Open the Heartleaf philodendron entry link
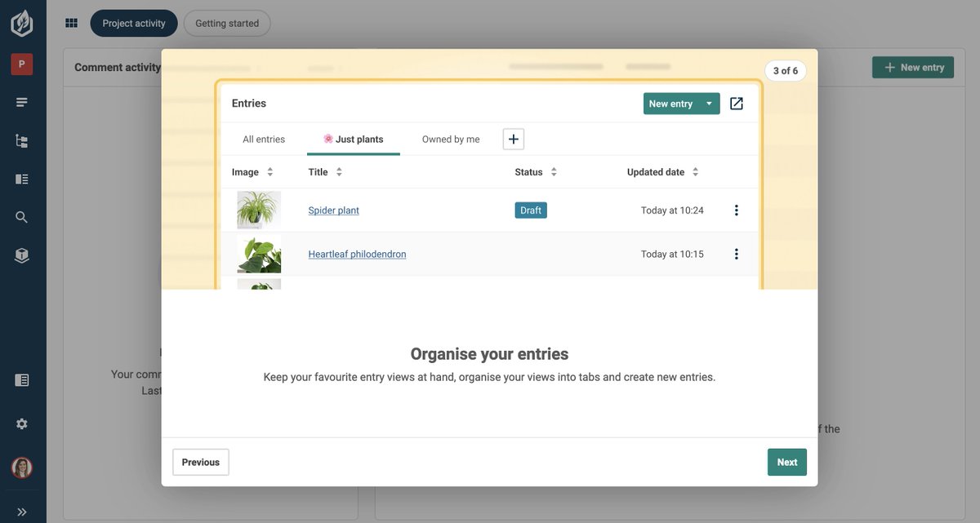The height and width of the screenshot is (523, 980). tap(357, 255)
